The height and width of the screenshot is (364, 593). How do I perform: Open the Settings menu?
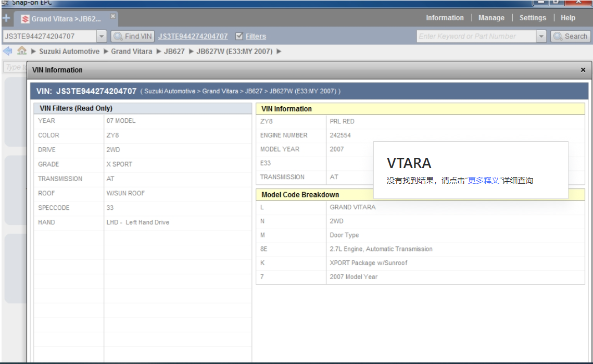[x=533, y=18]
